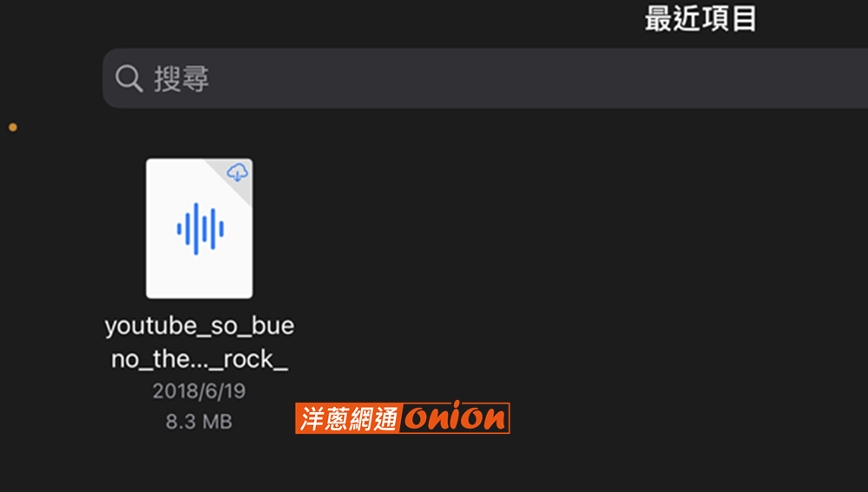Click the blue audio waveform icon
Image resolution: width=868 pixels, height=492 pixels.
(x=201, y=228)
